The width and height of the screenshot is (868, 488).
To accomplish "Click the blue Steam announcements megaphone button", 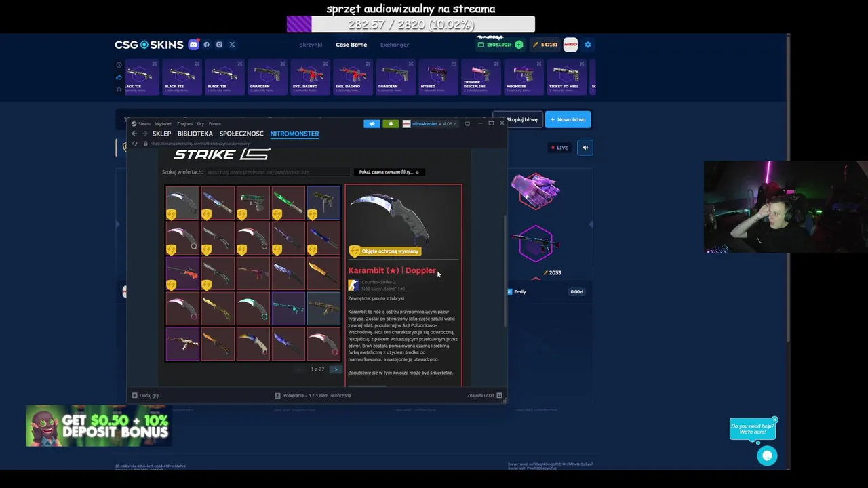I will coord(372,124).
